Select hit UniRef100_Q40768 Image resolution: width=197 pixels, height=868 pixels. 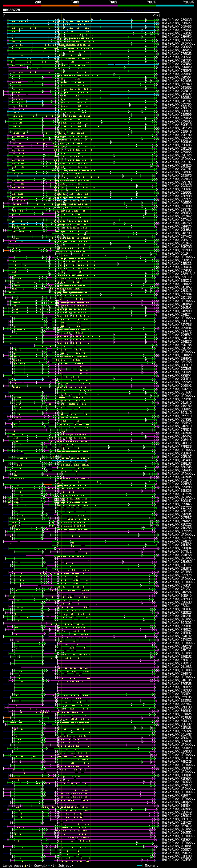[177, 223]
